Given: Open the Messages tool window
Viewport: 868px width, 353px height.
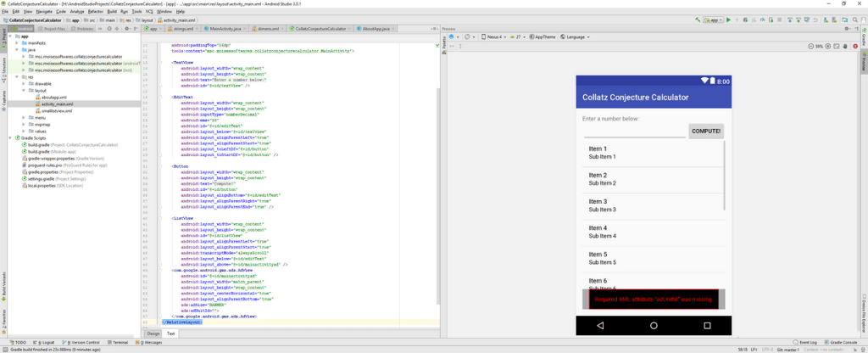Looking at the screenshot, I should click(150, 343).
